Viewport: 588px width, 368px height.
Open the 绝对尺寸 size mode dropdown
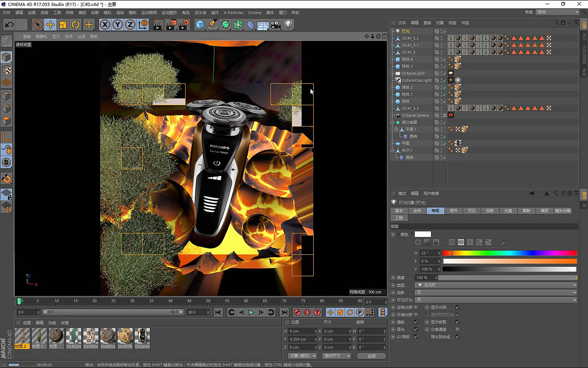(337, 356)
